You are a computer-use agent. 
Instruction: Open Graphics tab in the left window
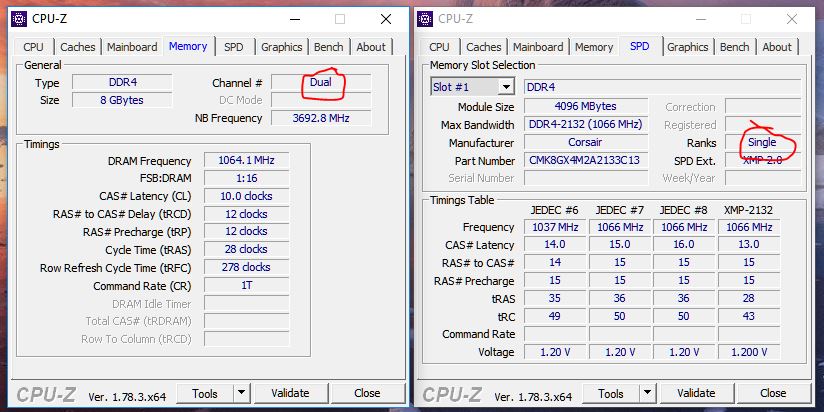point(281,47)
